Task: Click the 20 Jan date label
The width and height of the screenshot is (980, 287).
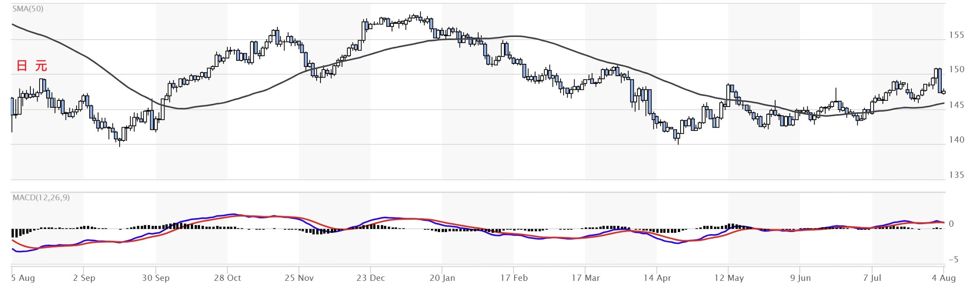Action: (x=442, y=278)
